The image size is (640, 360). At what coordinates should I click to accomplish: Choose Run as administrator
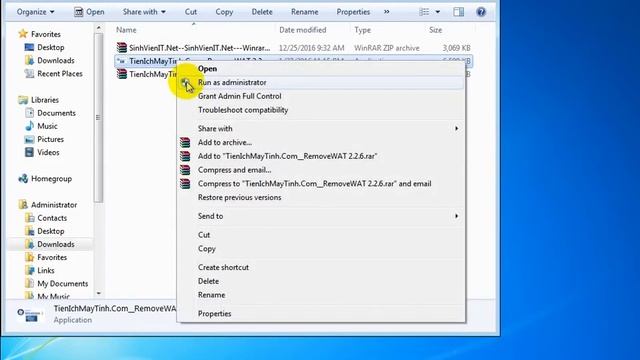click(x=321, y=82)
